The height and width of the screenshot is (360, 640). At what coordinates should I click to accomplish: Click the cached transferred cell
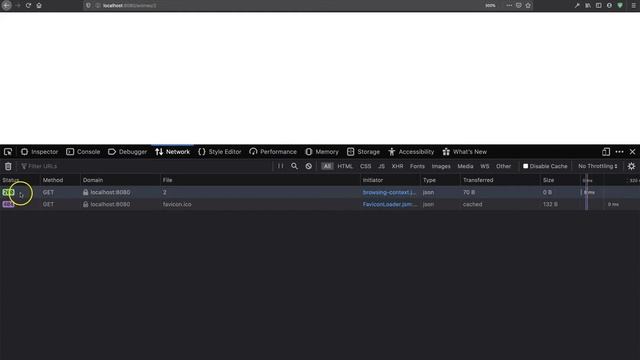472,204
